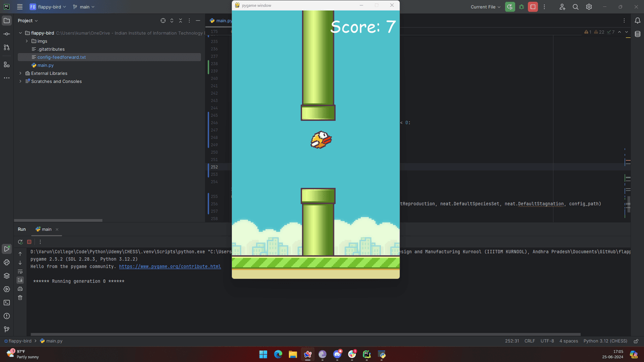This screenshot has height=362, width=644.
Task: Clear the Run console with trash icon
Action: point(20,298)
